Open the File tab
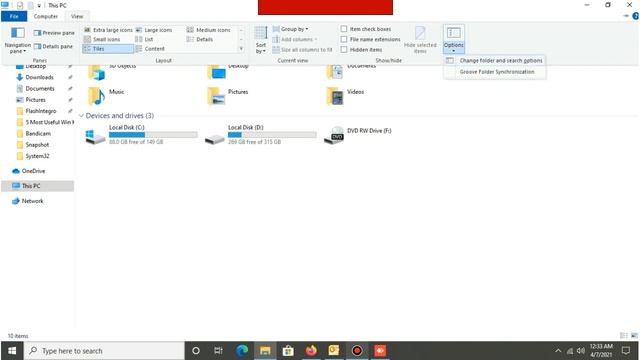Screen dimensions: 640x360 (14, 16)
